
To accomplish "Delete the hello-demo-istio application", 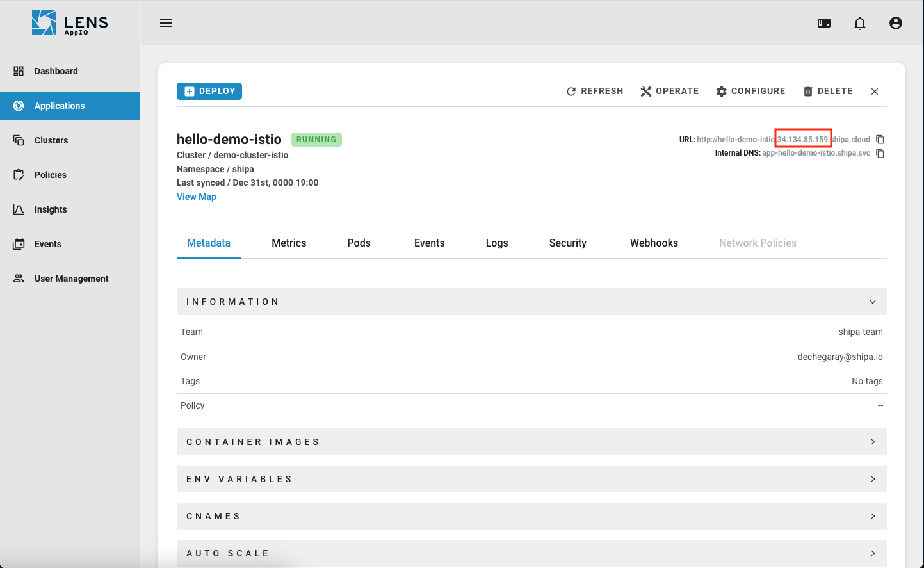I will pos(828,92).
